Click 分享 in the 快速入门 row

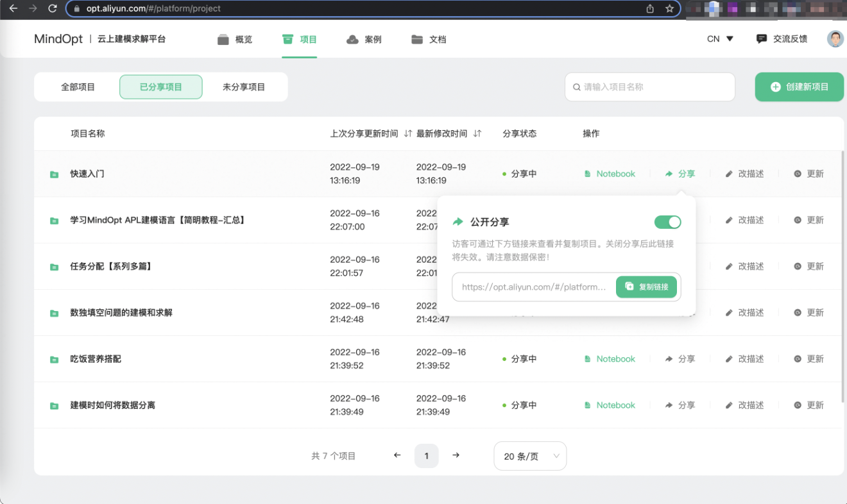tap(680, 174)
